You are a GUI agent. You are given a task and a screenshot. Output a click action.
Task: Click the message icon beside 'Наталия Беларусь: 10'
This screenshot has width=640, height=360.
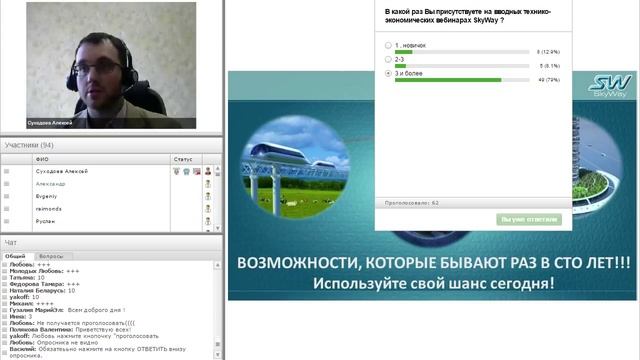(5, 291)
